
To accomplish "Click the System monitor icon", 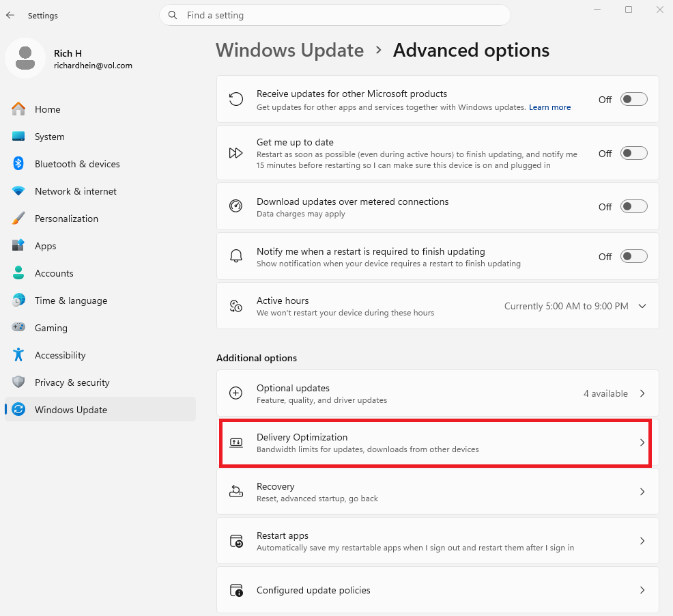I will click(18, 136).
